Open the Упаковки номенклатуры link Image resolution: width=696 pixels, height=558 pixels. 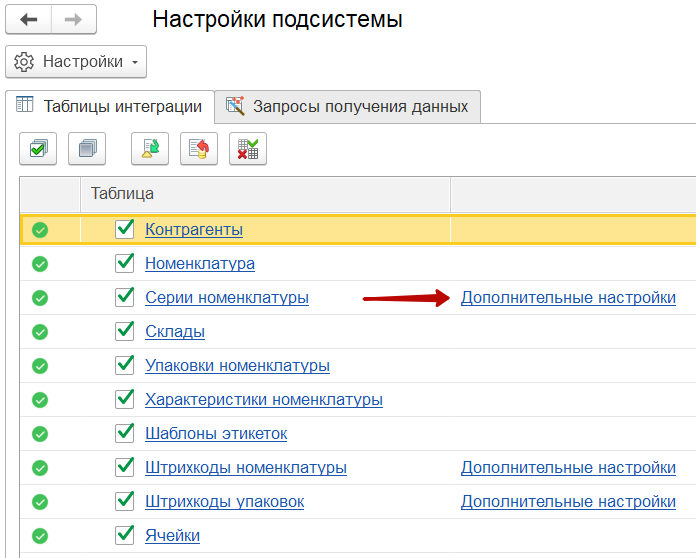click(237, 366)
